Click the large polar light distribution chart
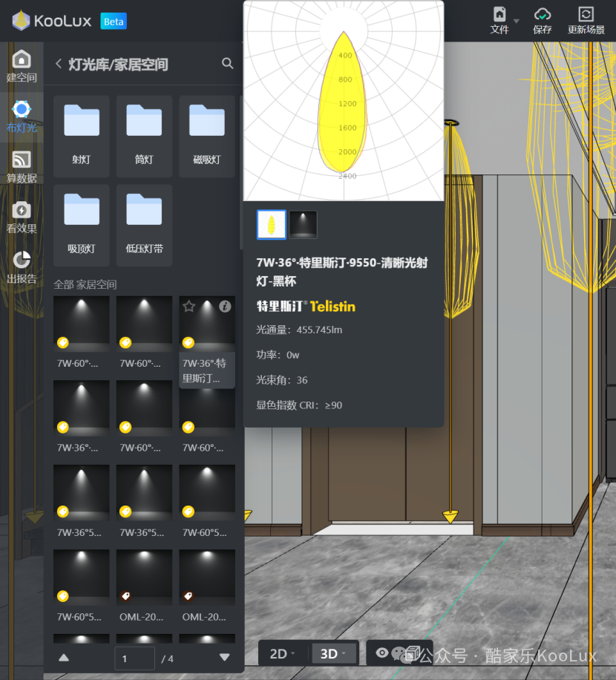Image resolution: width=616 pixels, height=680 pixels. pyautogui.click(x=344, y=101)
